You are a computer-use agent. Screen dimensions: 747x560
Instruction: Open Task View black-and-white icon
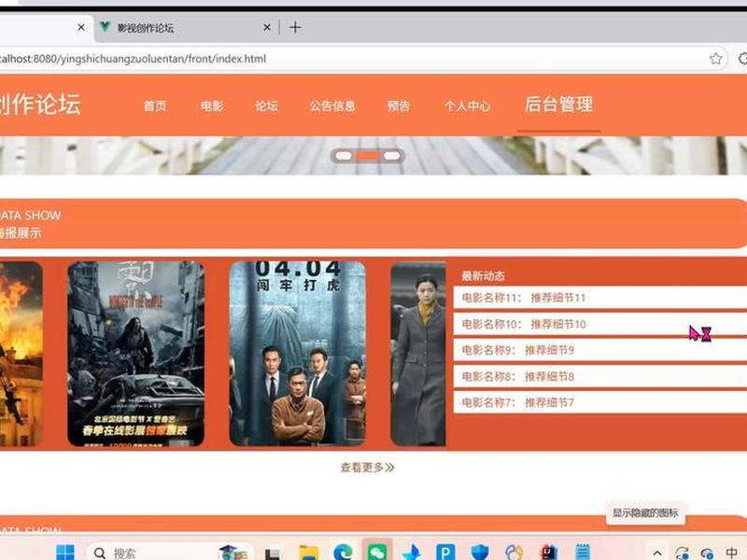pos(272,553)
